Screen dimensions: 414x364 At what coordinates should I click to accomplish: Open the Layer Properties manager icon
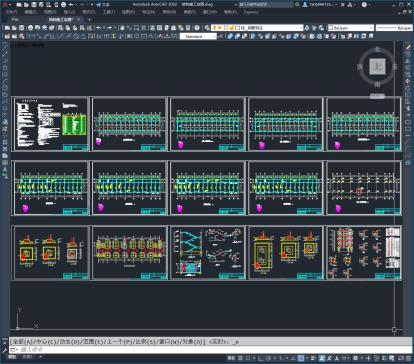(x=207, y=28)
